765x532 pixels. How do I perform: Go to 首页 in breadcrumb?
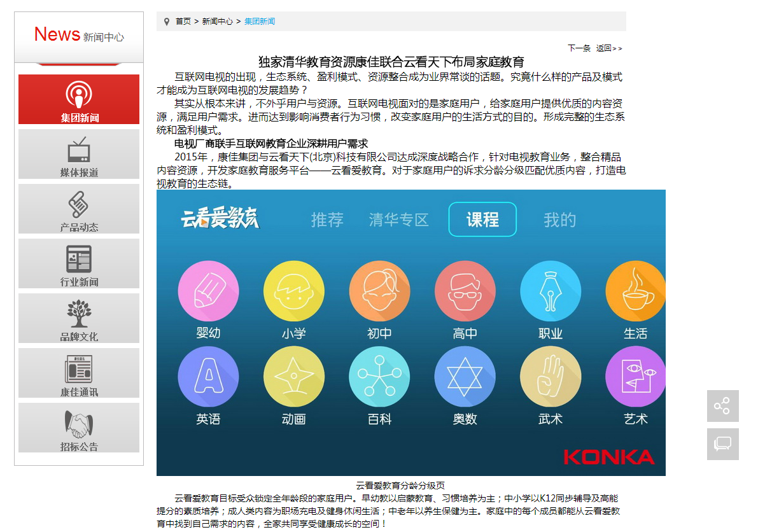(x=183, y=22)
